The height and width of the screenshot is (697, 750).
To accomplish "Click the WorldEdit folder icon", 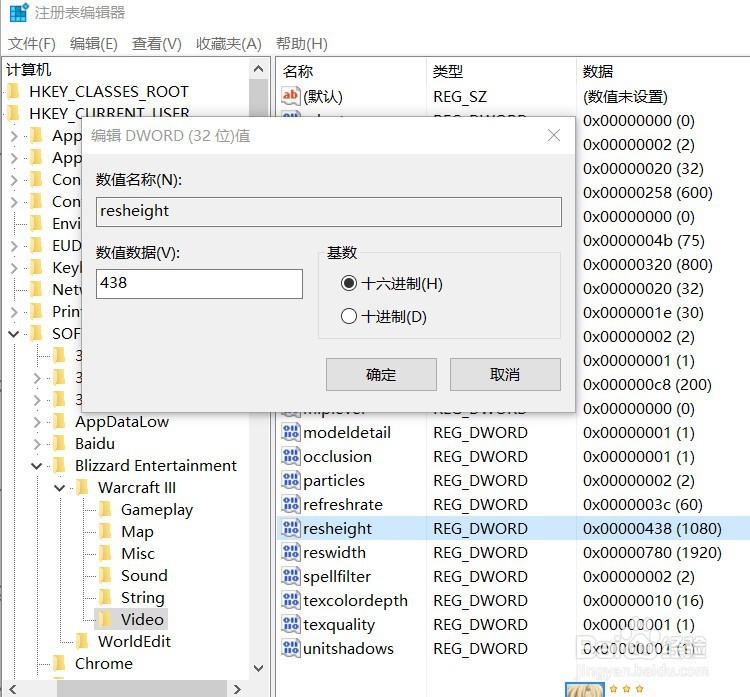I will pos(82,641).
